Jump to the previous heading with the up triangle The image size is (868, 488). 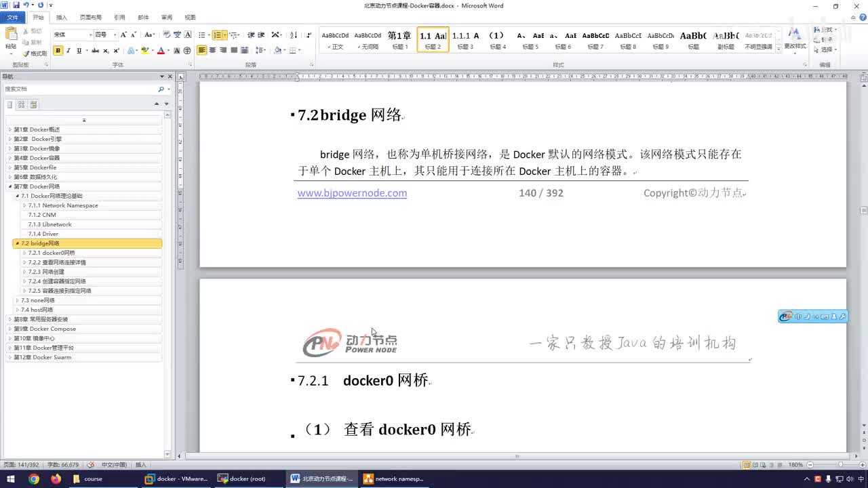tap(157, 104)
